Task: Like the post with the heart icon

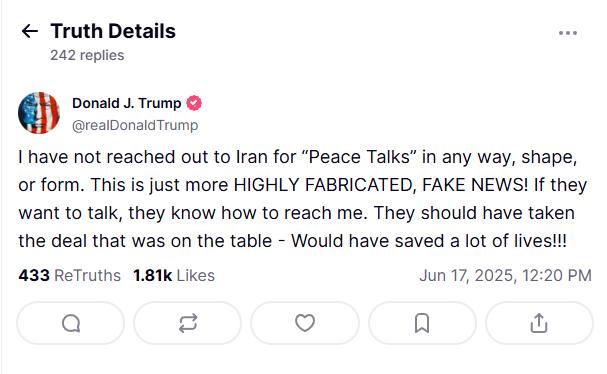Action: [305, 323]
